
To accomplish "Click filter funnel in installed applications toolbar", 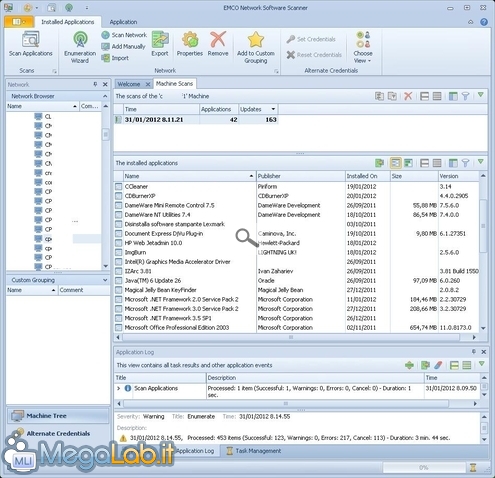I will (466, 163).
